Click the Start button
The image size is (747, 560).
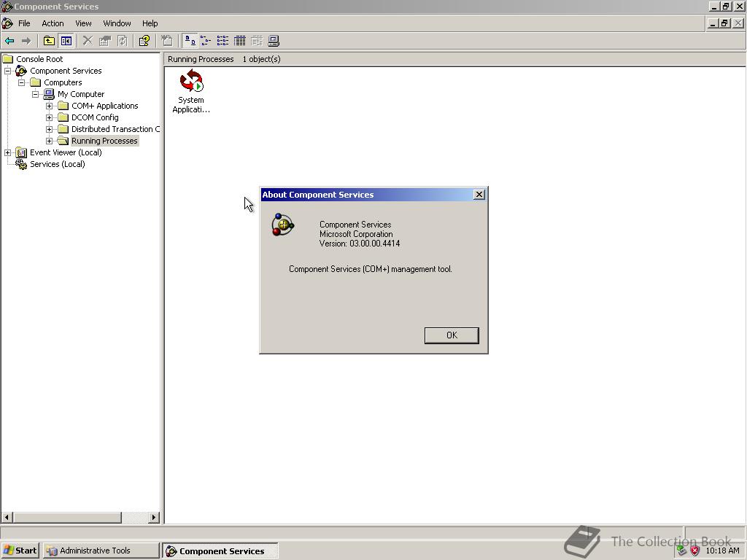[x=20, y=551]
